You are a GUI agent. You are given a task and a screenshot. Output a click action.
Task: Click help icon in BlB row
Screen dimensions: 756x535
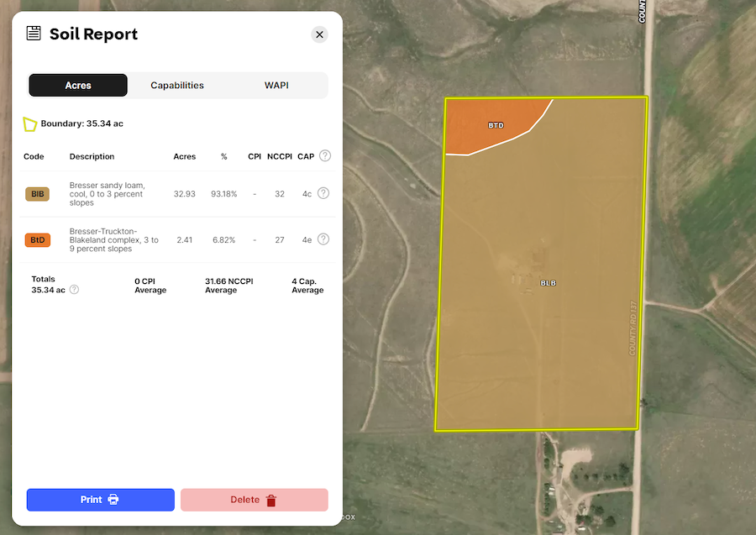[323, 193]
